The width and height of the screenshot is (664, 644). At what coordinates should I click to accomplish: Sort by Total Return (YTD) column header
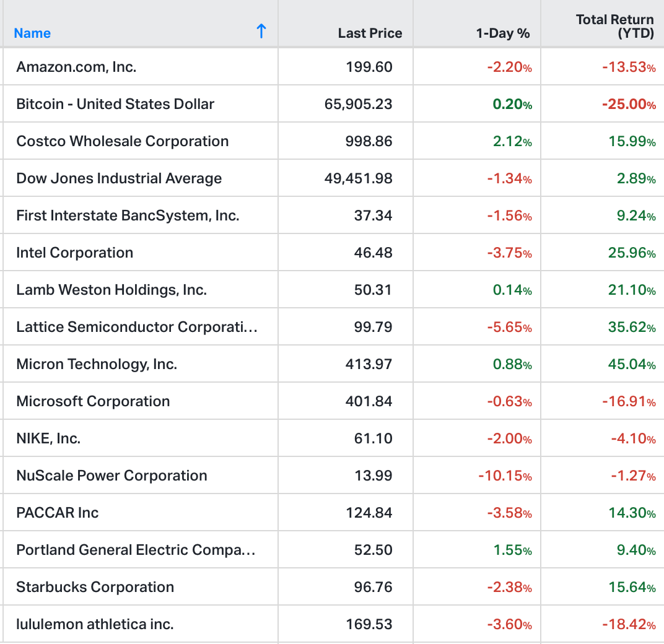(x=614, y=27)
